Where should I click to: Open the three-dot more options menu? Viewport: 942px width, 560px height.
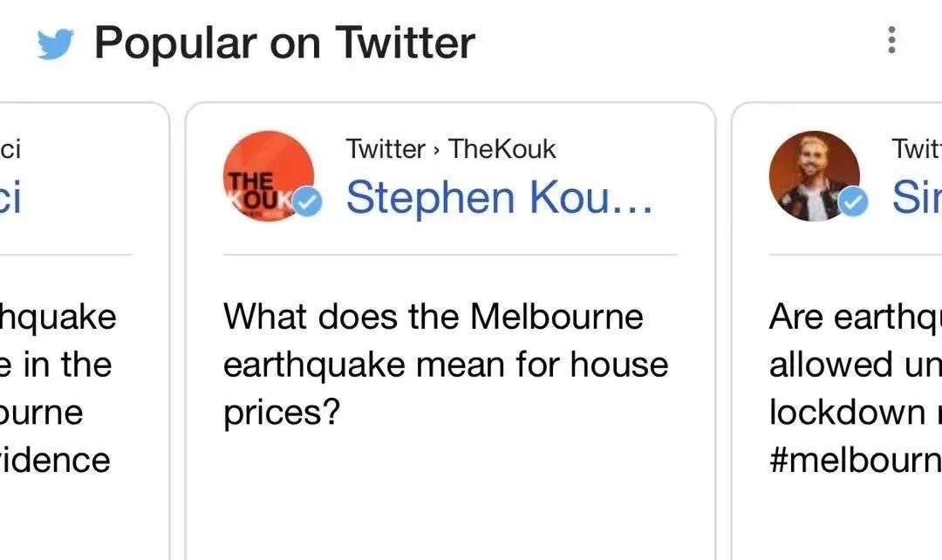[891, 40]
